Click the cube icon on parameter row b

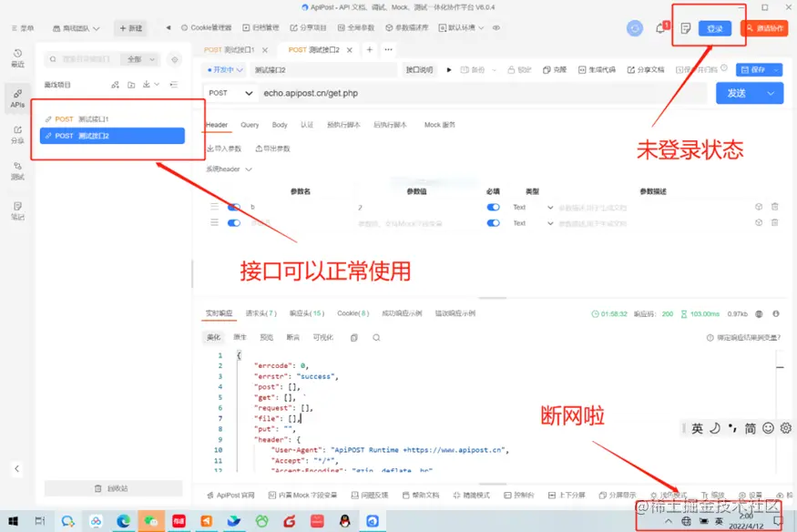759,207
